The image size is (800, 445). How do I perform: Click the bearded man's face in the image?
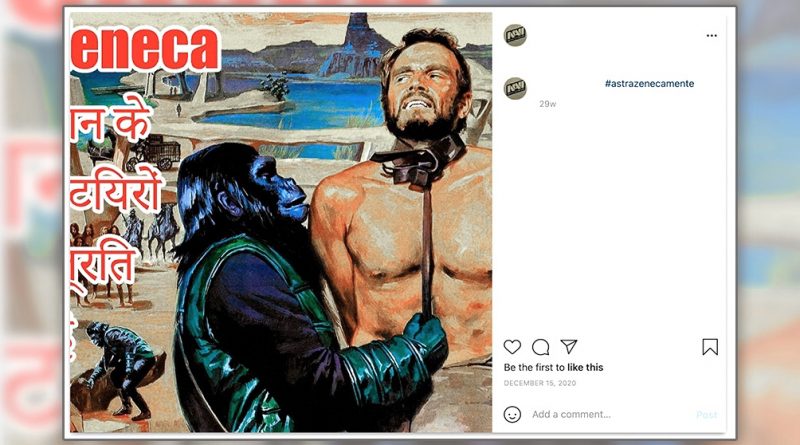click(421, 87)
